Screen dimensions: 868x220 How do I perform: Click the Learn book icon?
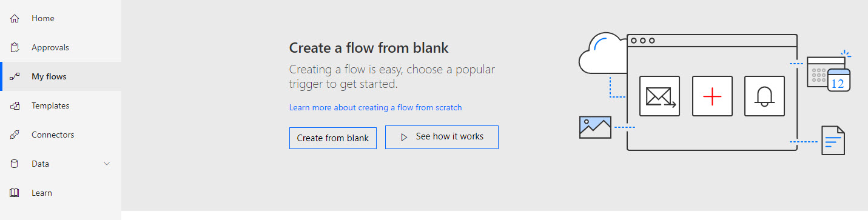tap(15, 193)
